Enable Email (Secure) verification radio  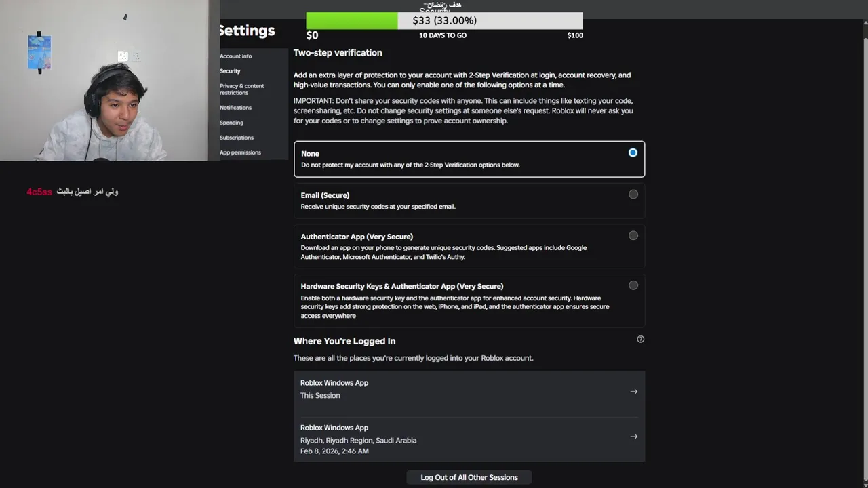click(633, 195)
